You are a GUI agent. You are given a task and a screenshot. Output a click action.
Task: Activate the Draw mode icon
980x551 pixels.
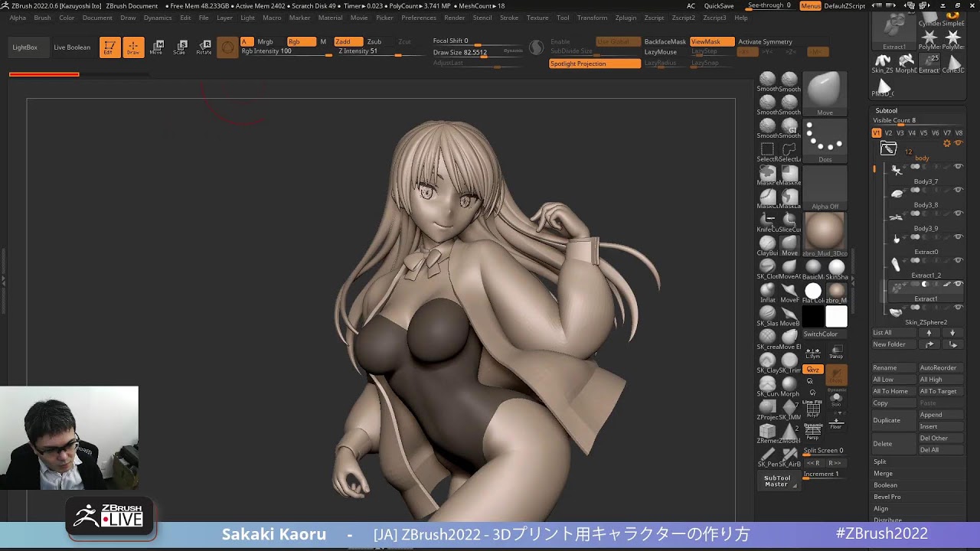coord(133,47)
